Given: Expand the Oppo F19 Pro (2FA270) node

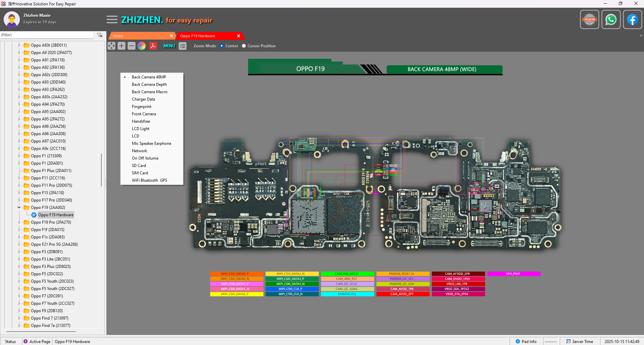Looking at the screenshot, I should tap(19, 222).
